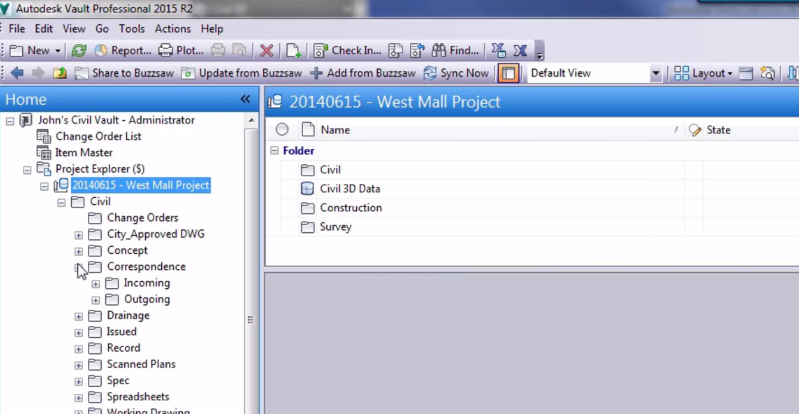Click Share to Buzzsaw
799x414 pixels.
pos(124,73)
